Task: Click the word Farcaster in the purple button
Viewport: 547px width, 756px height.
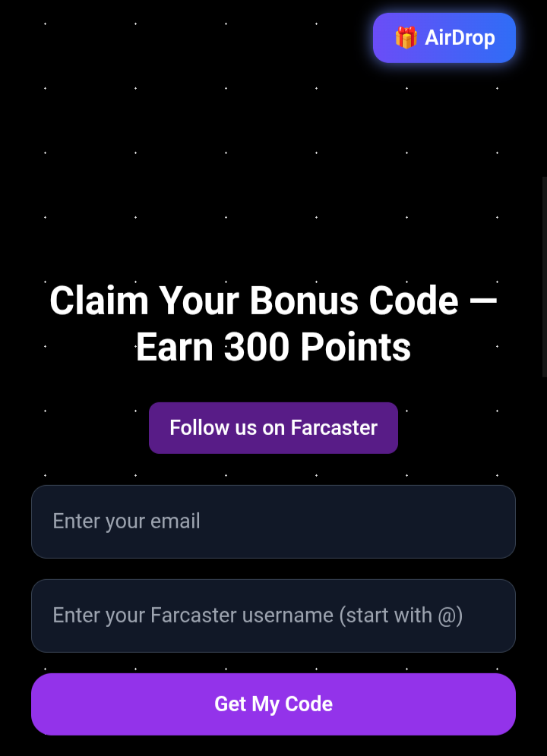Action: click(x=334, y=427)
